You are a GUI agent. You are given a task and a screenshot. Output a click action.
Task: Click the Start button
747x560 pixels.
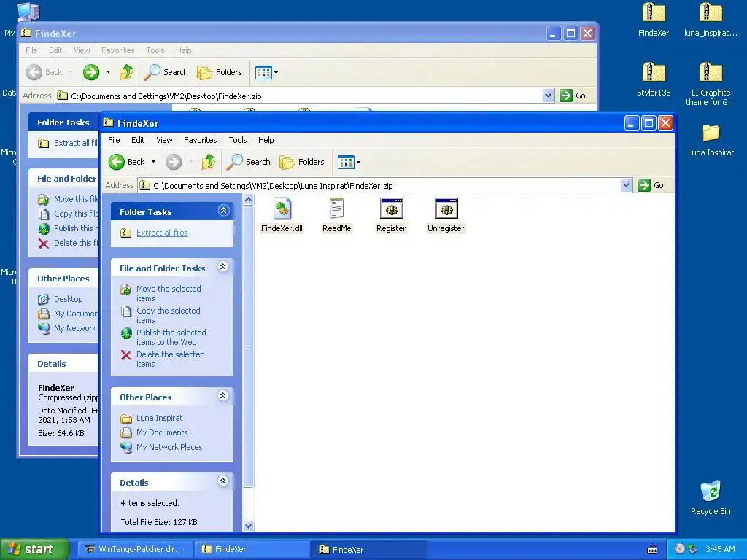click(x=34, y=549)
